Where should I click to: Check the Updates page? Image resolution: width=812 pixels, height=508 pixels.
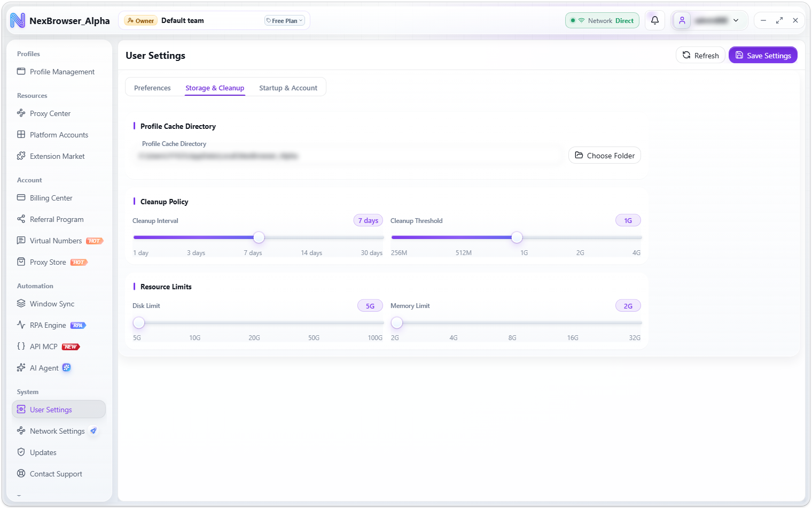[x=59, y=452]
